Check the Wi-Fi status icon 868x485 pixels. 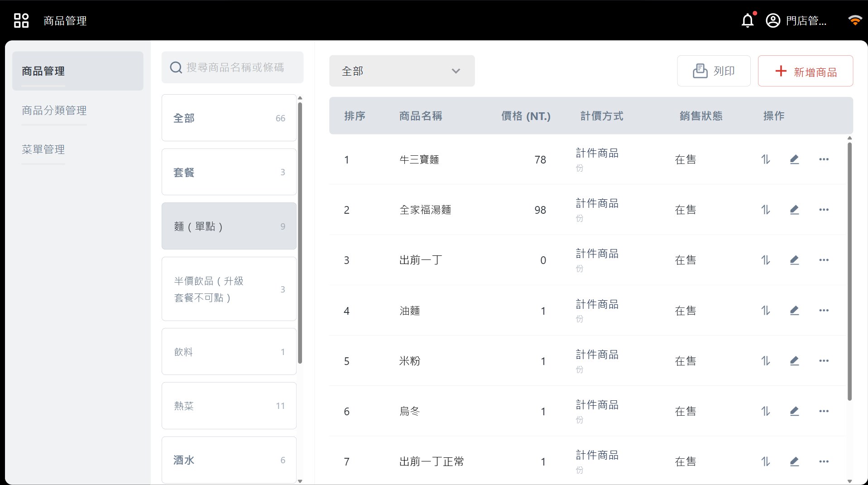[x=855, y=20]
